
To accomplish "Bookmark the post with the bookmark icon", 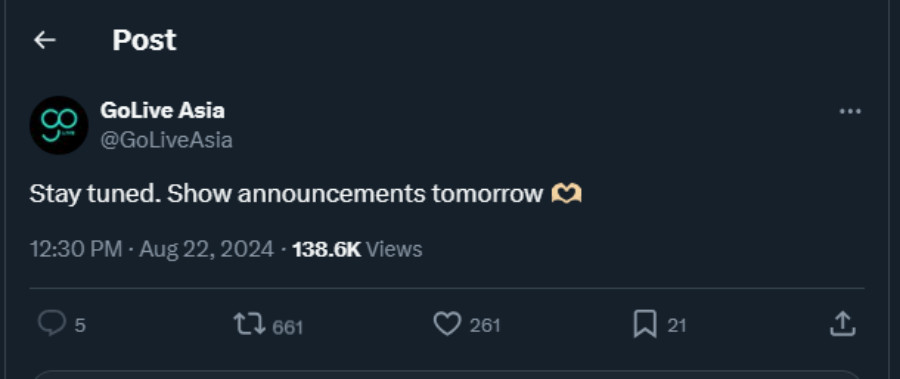I will click(x=645, y=324).
